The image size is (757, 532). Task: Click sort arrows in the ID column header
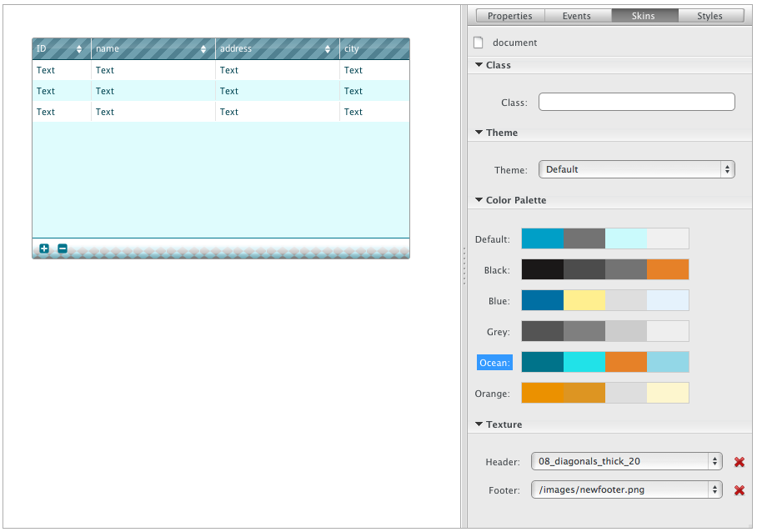tap(79, 49)
